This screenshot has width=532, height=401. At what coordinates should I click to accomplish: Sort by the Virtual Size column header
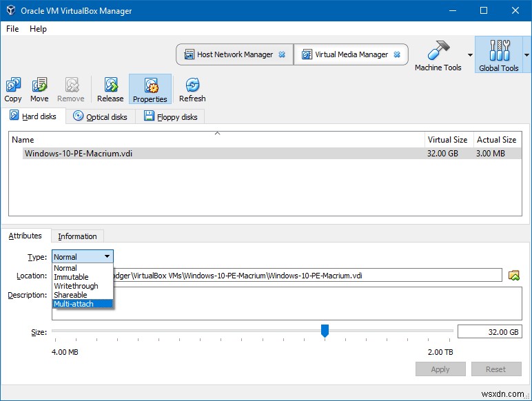449,139
